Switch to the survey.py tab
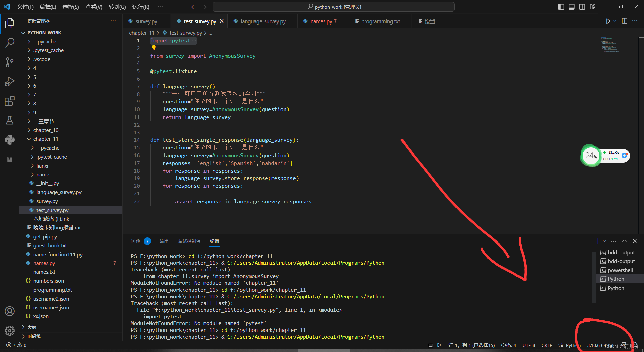 [146, 21]
